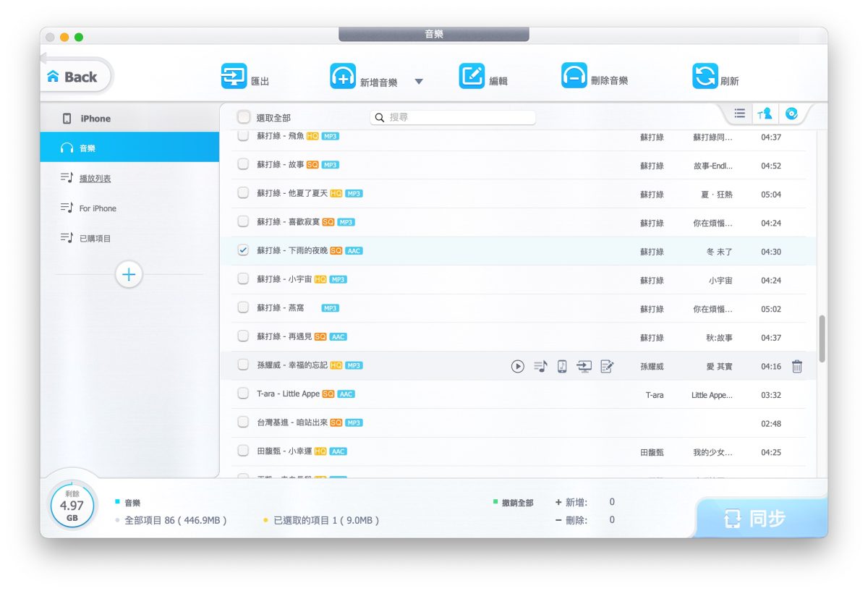Click the 刷新 refresh icon

point(705,77)
